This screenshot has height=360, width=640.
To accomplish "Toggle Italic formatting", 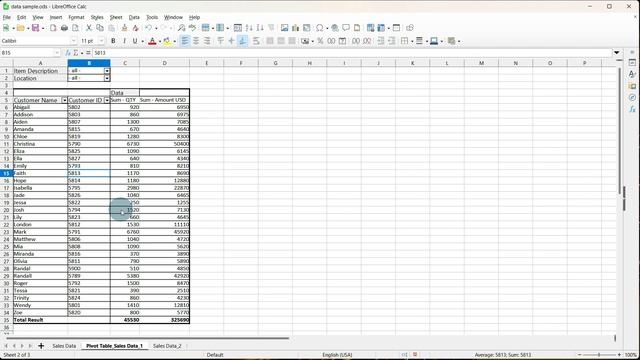I will [124, 41].
